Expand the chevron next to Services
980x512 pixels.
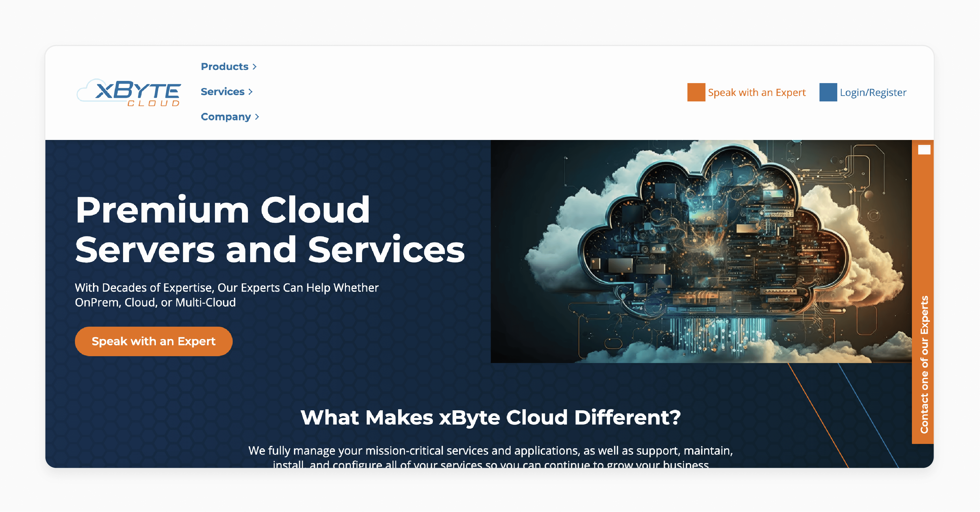[250, 92]
